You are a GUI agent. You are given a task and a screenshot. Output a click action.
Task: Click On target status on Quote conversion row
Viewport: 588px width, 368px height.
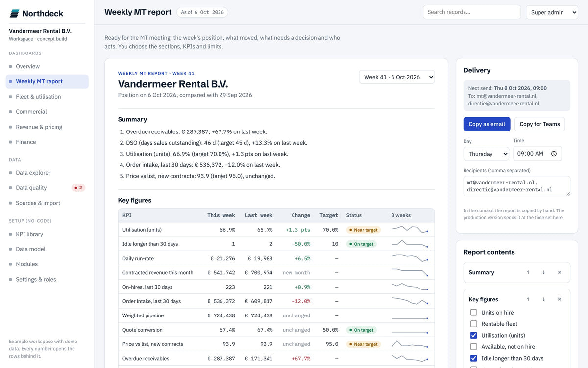pos(361,330)
